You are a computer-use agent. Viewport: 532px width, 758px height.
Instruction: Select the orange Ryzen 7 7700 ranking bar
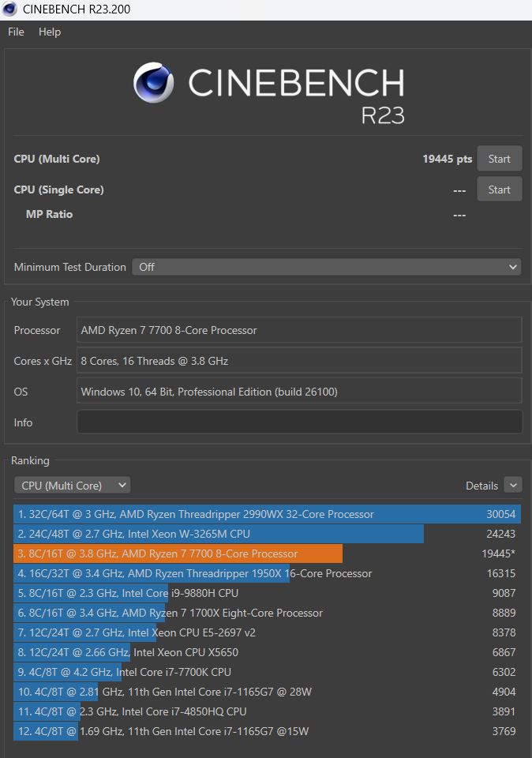[x=178, y=553]
